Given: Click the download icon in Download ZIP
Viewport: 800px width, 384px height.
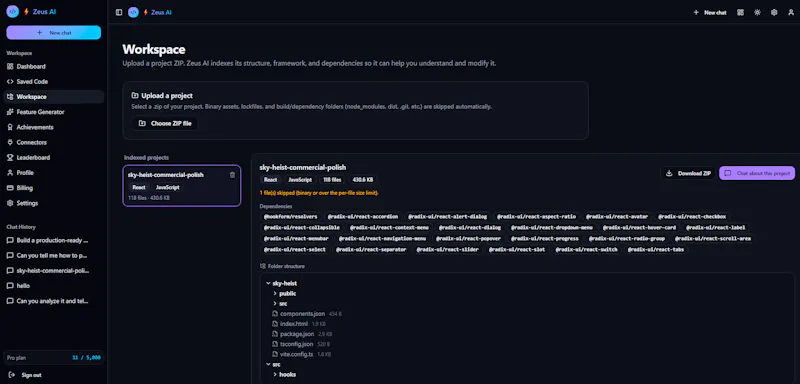Looking at the screenshot, I should point(669,173).
